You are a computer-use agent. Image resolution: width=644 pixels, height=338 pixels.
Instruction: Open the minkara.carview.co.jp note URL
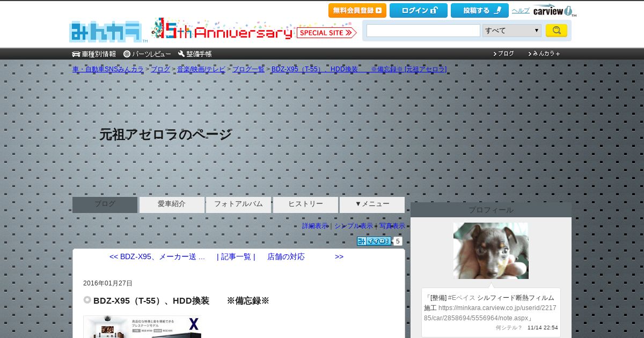[x=489, y=313]
